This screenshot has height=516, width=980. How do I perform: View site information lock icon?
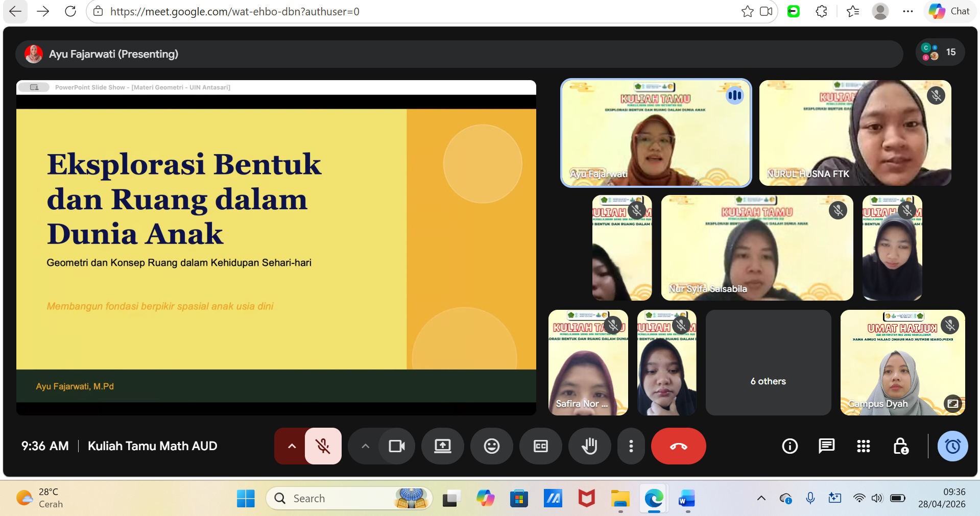coord(98,11)
